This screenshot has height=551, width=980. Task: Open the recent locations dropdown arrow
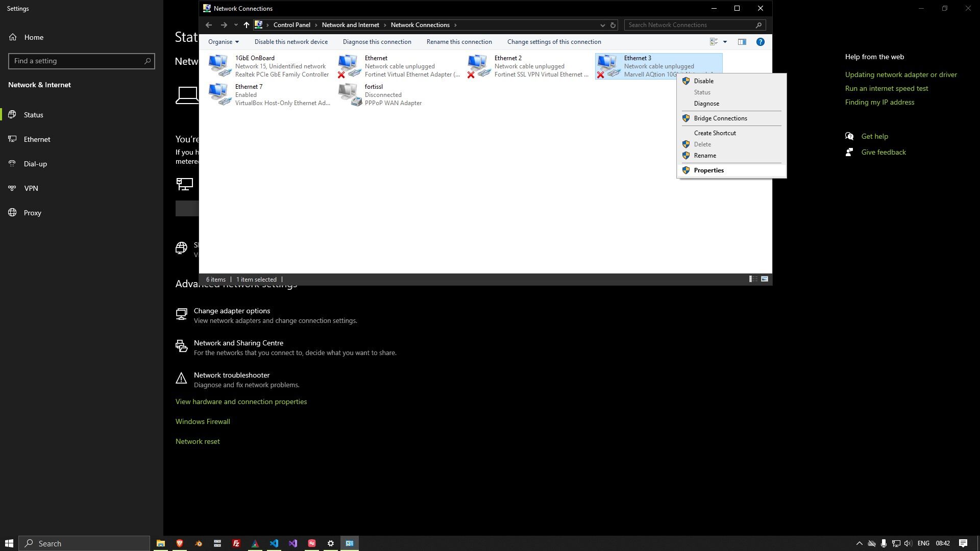[x=235, y=25]
